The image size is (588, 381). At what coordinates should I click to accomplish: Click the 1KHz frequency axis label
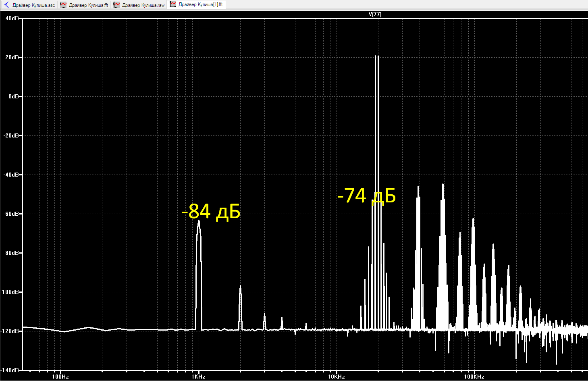click(198, 377)
